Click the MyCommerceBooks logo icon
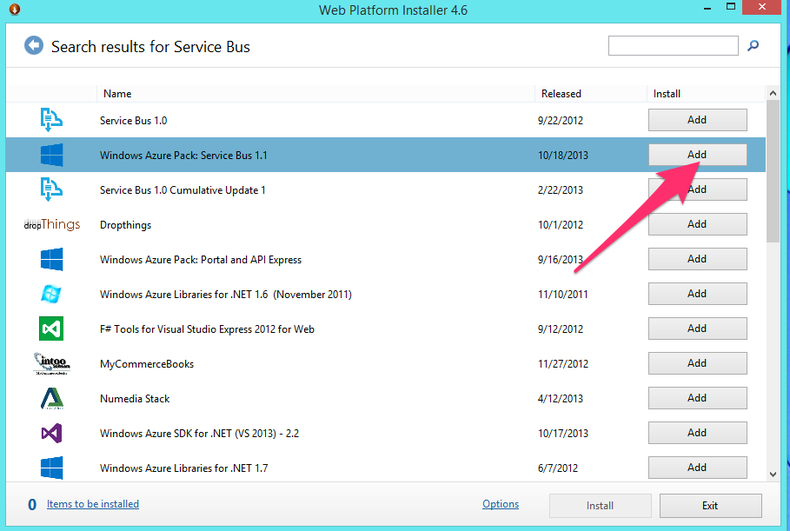The image size is (790, 531). pyautogui.click(x=52, y=363)
